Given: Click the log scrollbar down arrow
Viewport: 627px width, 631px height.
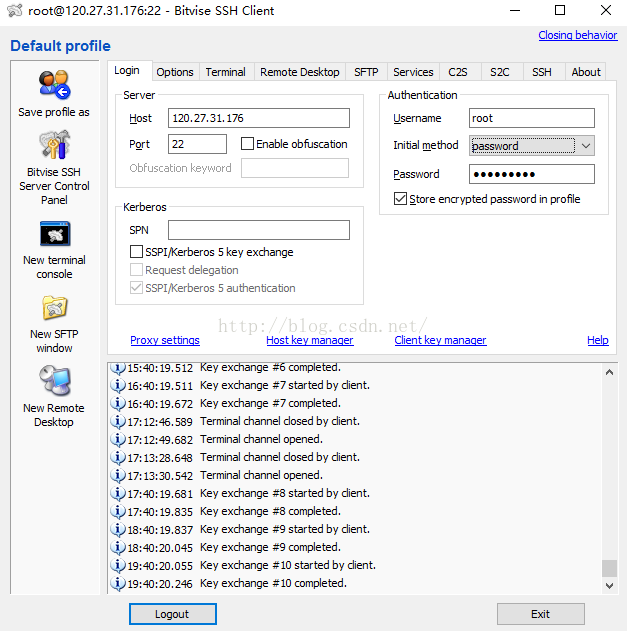Looking at the screenshot, I should coord(609,586).
